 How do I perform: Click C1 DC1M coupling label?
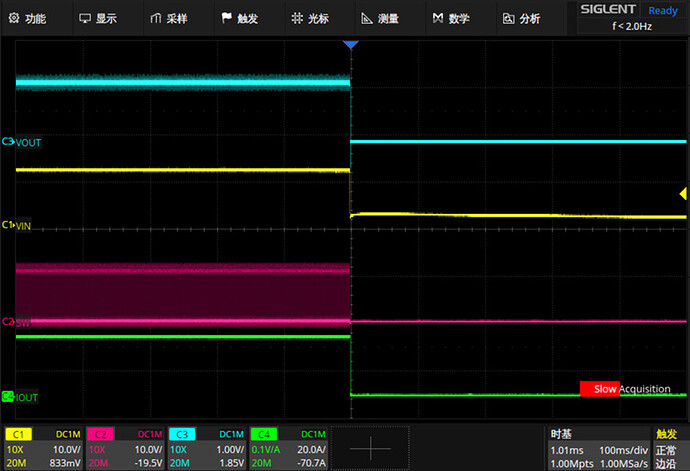pos(68,434)
